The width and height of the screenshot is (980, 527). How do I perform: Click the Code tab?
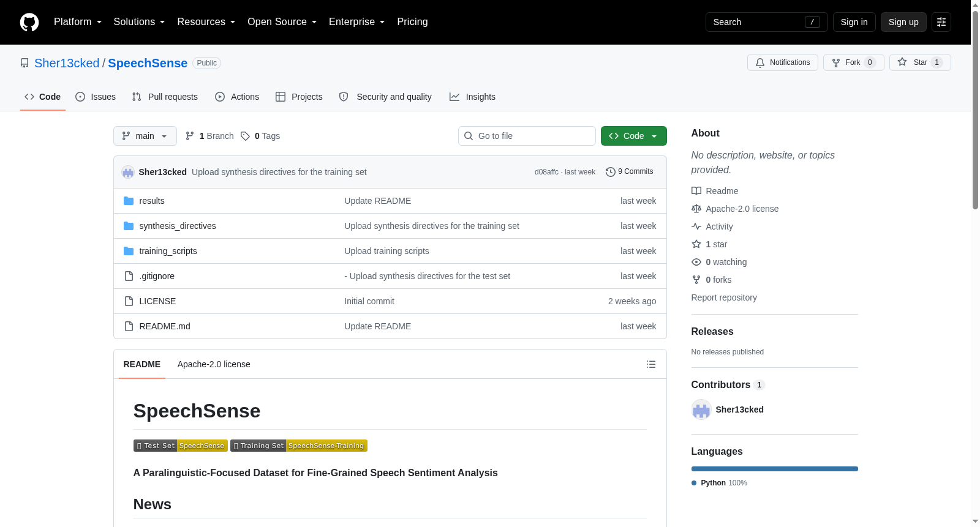point(43,97)
